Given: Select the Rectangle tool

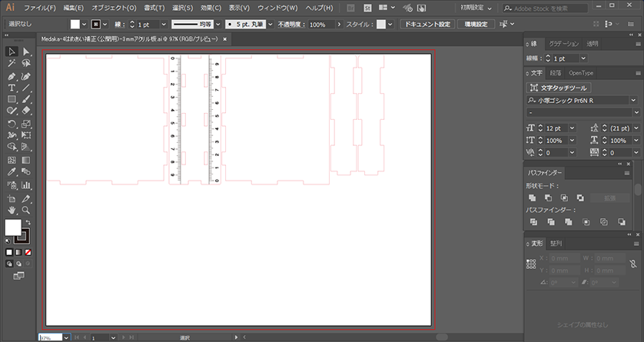Looking at the screenshot, I should [x=12, y=99].
